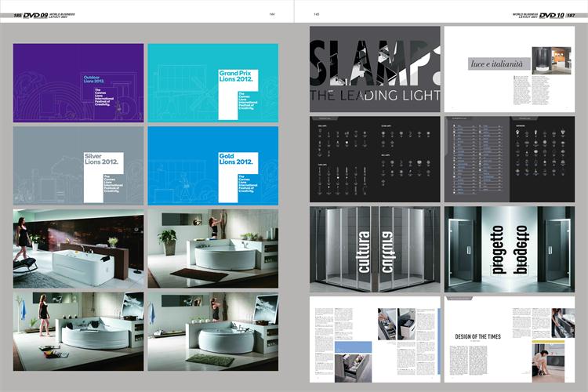Click the page 145 label
Image resolution: width=588 pixels, height=392 pixels.
tap(316, 13)
